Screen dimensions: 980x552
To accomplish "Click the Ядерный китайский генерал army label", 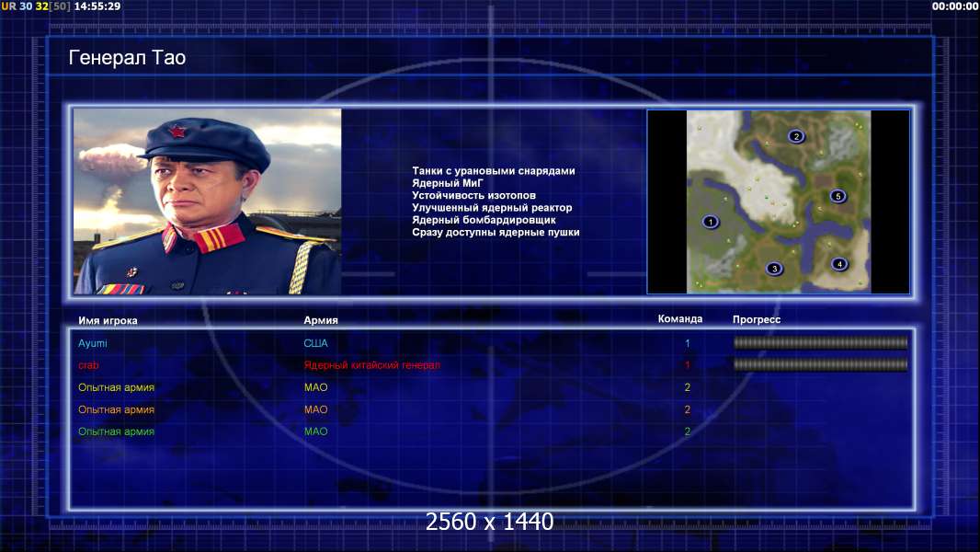I will 372,365.
